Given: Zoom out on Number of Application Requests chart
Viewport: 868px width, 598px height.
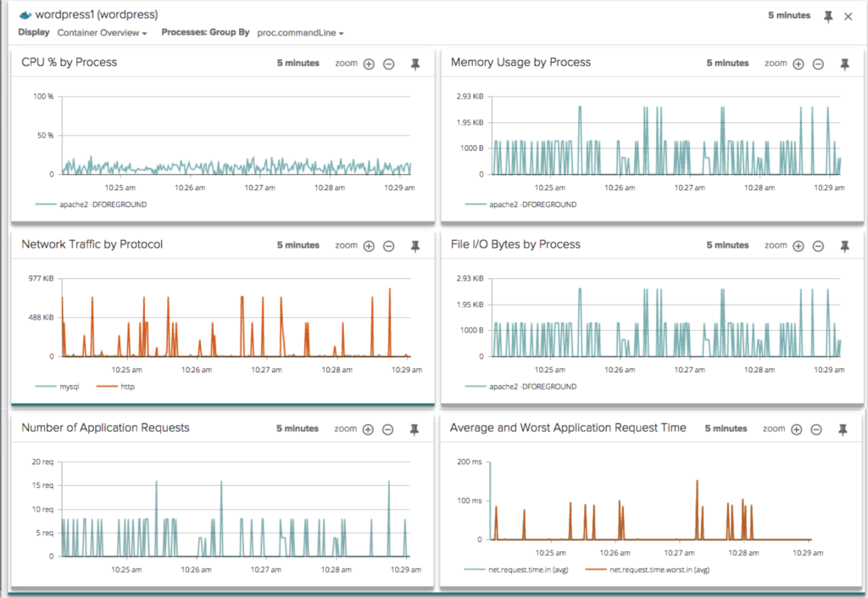Looking at the screenshot, I should pyautogui.click(x=388, y=429).
